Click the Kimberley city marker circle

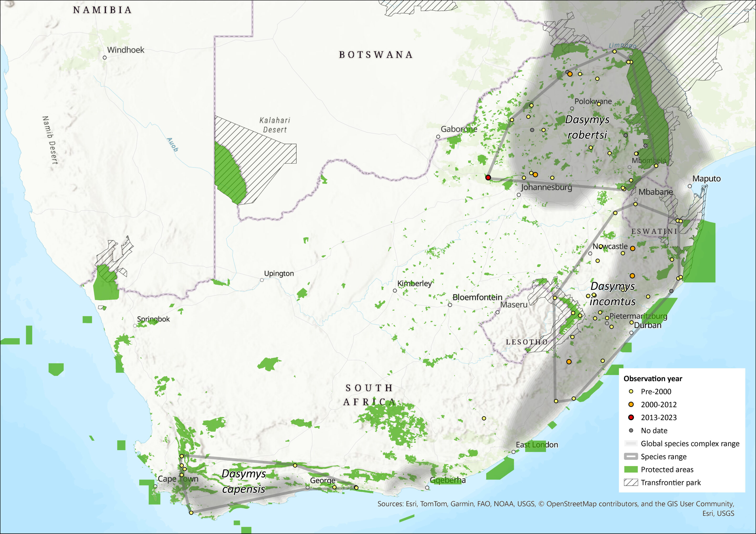click(x=395, y=291)
